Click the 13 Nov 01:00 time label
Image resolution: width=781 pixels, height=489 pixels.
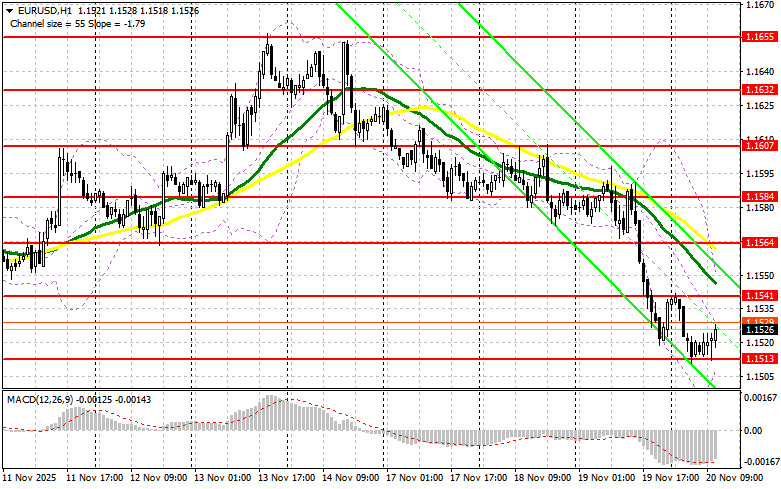pyautogui.click(x=222, y=478)
